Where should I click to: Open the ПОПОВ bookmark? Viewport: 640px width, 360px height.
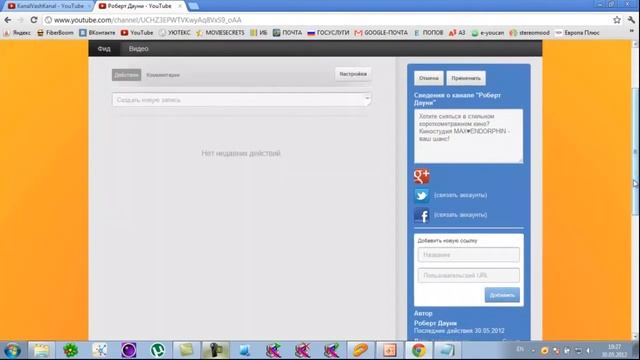pos(428,33)
